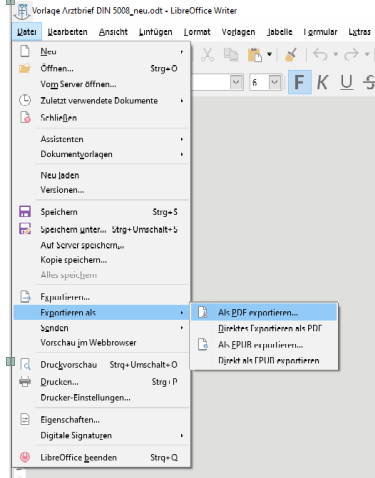Click the Redo arrow icon
Viewport: 375px width, 478px height.
(351, 54)
